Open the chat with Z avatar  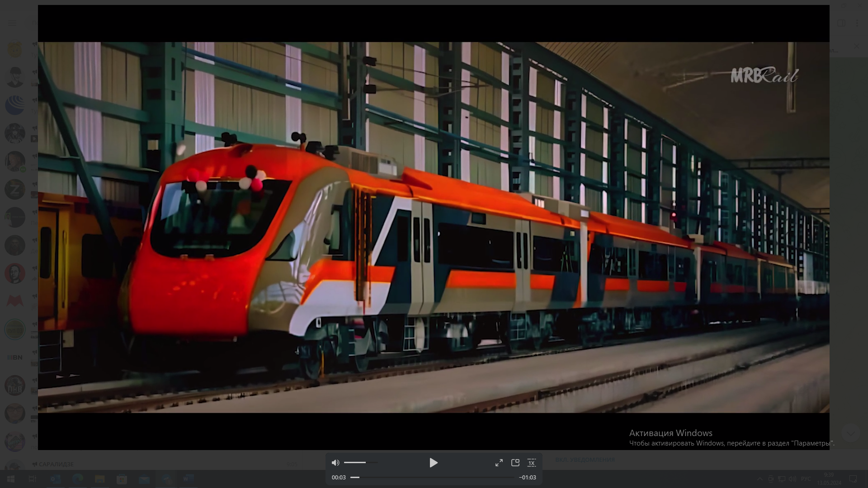15,189
